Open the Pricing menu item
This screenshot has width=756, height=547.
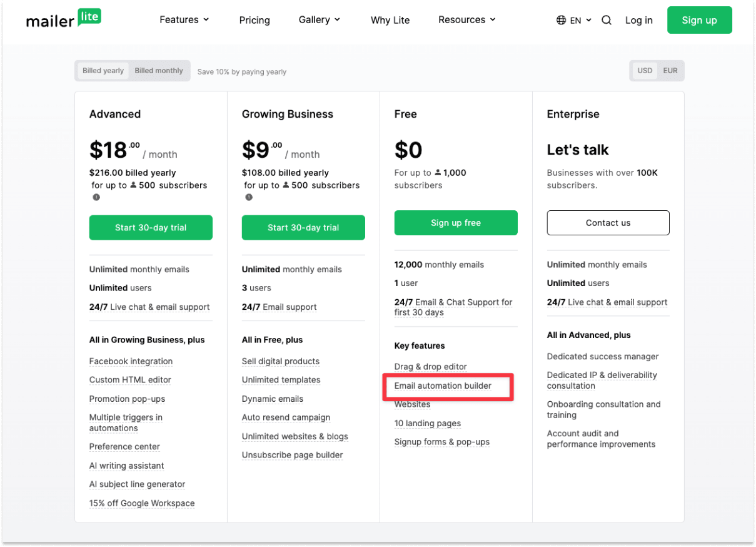click(x=254, y=19)
